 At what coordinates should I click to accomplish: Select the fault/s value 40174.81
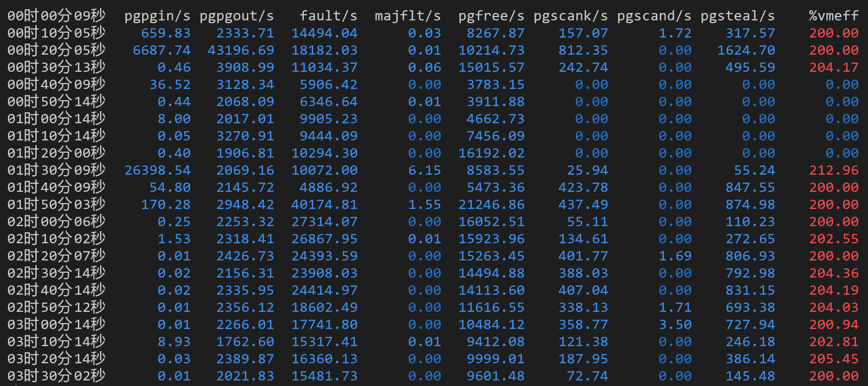[x=324, y=204]
